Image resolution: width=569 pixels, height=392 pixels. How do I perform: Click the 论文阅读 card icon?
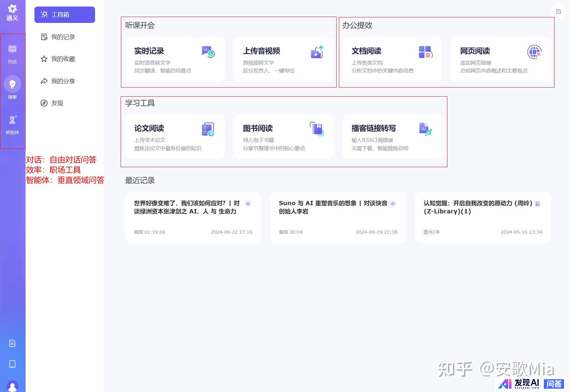[x=208, y=129]
